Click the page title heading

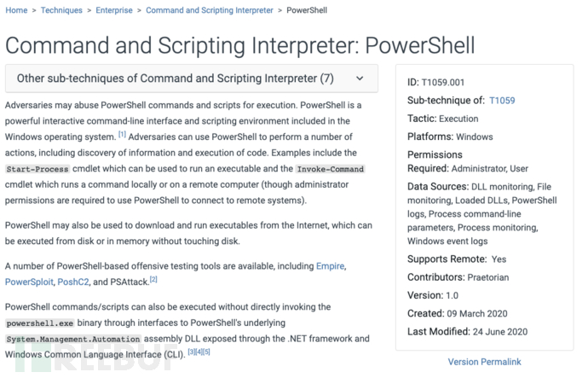tap(240, 45)
